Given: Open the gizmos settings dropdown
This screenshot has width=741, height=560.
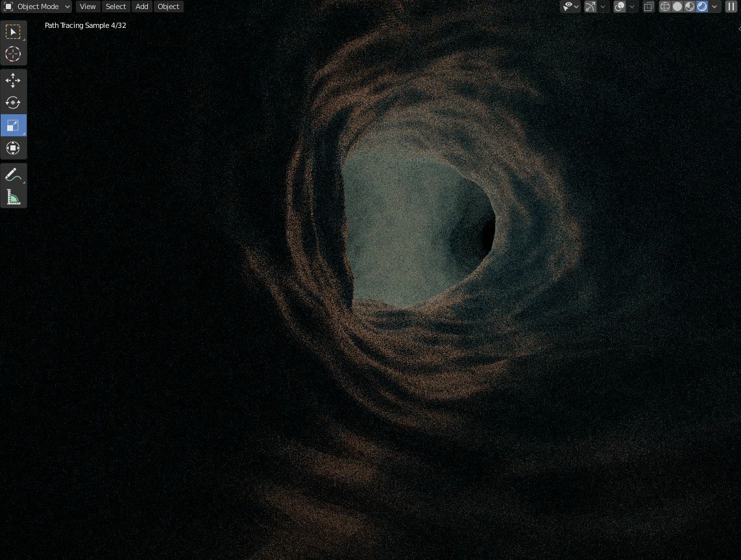Looking at the screenshot, I should click(603, 6).
